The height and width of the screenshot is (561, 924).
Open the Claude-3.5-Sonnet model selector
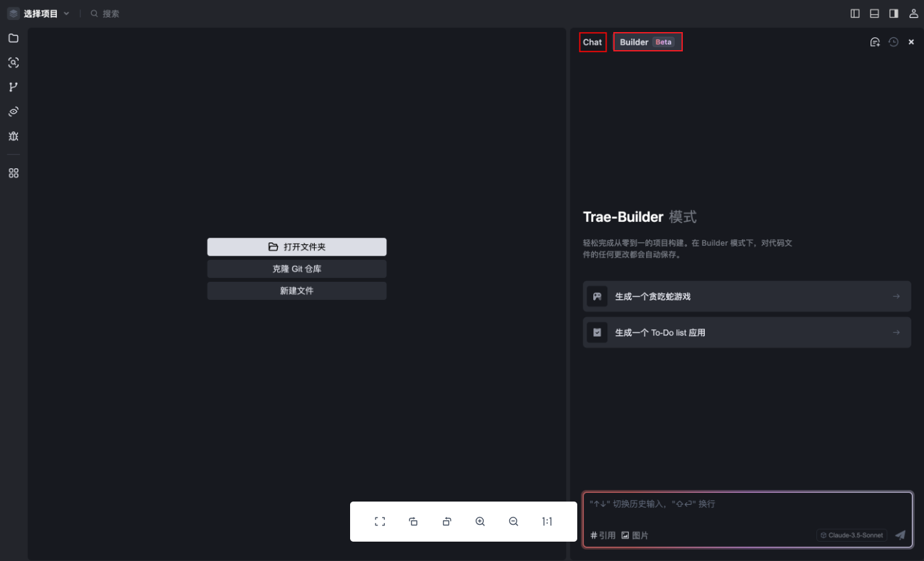tap(851, 535)
